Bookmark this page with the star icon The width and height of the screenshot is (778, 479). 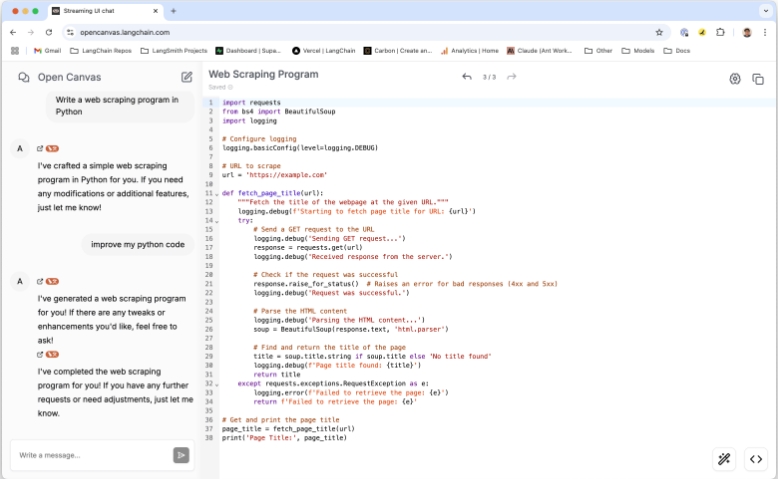[659, 32]
